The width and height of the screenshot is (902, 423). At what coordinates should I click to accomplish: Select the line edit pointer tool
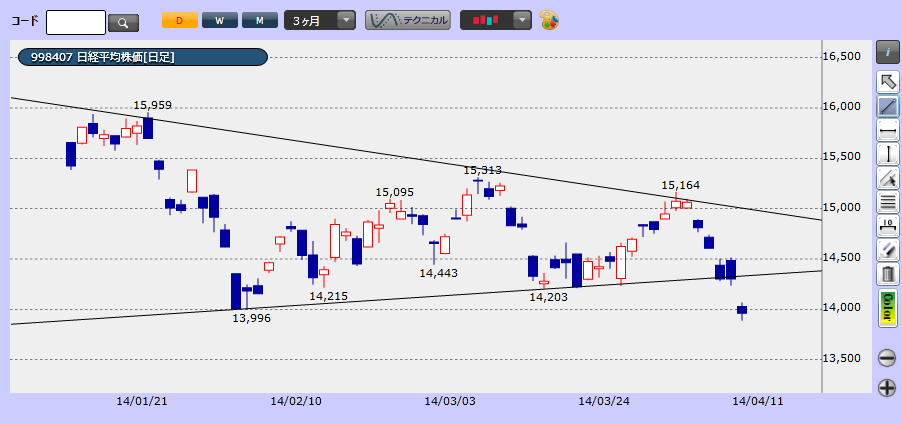pyautogui.click(x=888, y=178)
